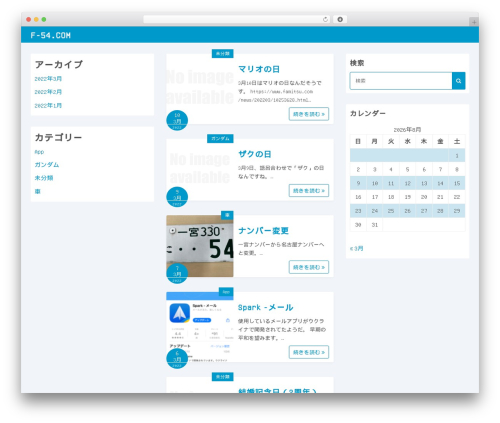Viewport: 500px width, 423px height.
Task: Select the ガンダム category link in sidebar
Action: tap(47, 165)
